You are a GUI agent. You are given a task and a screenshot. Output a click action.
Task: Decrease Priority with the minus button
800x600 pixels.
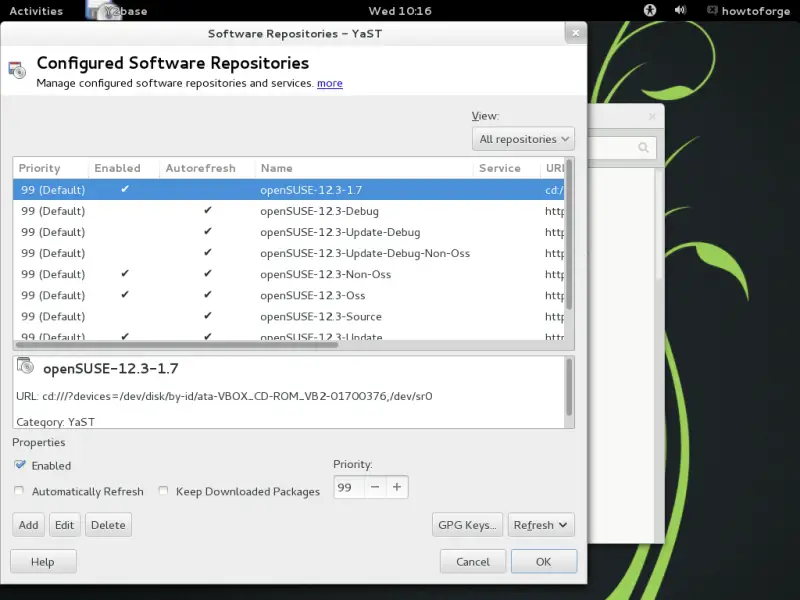tap(375, 487)
